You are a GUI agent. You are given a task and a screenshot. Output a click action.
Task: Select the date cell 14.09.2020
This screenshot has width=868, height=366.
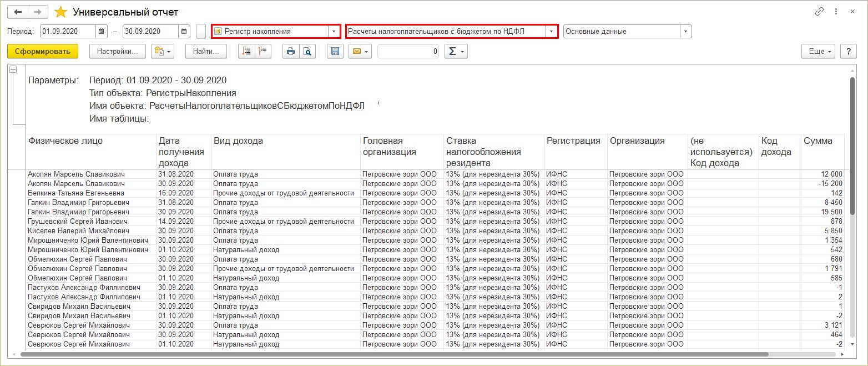184,222
